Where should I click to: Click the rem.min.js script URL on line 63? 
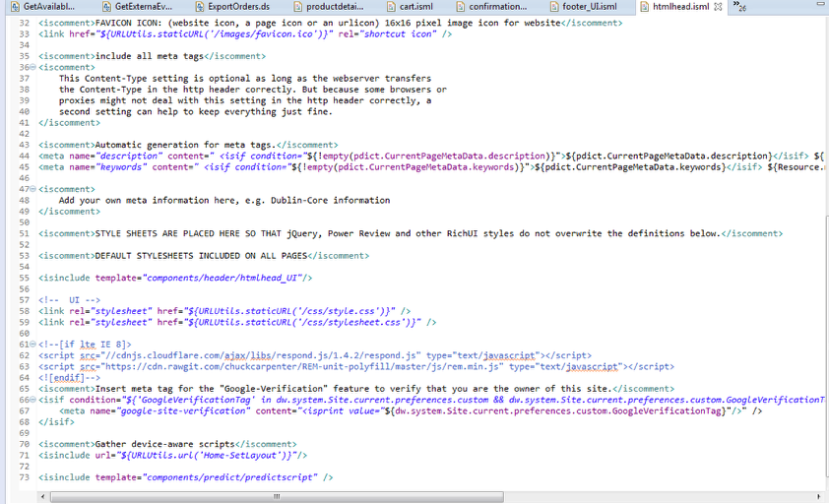pyautogui.click(x=302, y=366)
